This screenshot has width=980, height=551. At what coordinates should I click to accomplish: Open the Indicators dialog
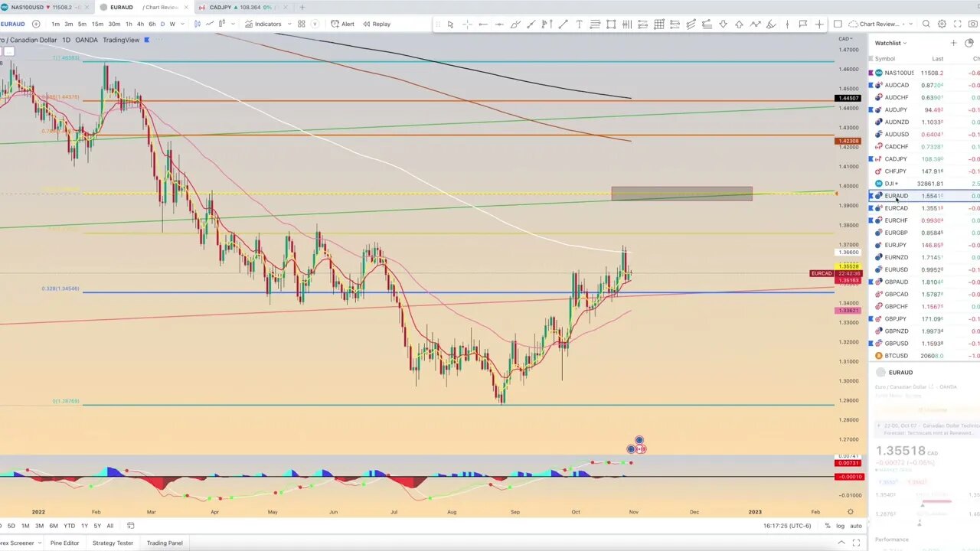click(x=262, y=24)
